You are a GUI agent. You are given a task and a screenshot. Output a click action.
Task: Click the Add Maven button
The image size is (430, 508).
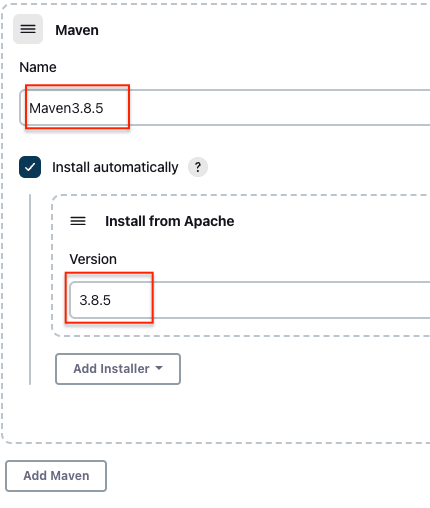(56, 476)
